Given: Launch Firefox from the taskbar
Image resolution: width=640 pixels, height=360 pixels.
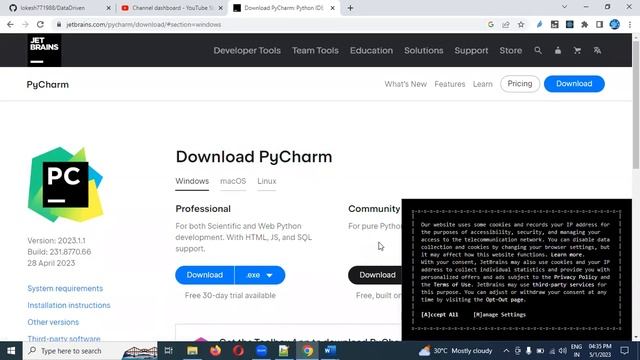Looking at the screenshot, I should pyautogui.click(x=216, y=351).
